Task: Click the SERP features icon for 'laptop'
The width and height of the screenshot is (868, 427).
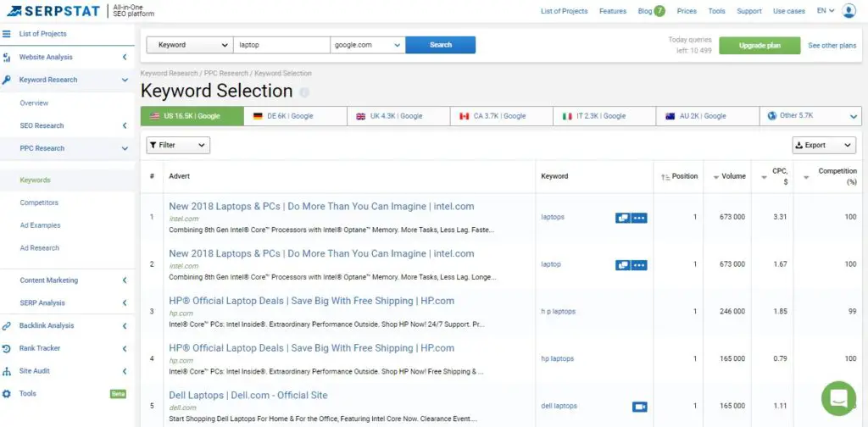Action: tap(623, 265)
